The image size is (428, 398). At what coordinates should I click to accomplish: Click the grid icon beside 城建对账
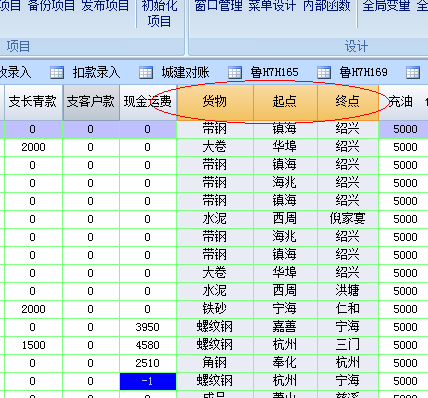click(146, 72)
